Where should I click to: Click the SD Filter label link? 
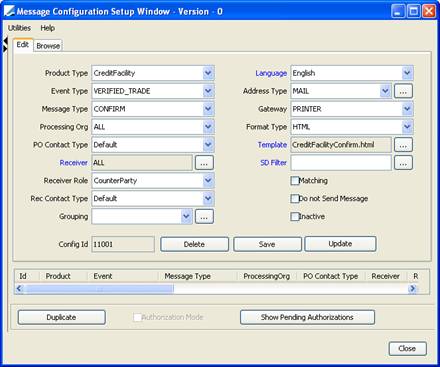click(273, 163)
